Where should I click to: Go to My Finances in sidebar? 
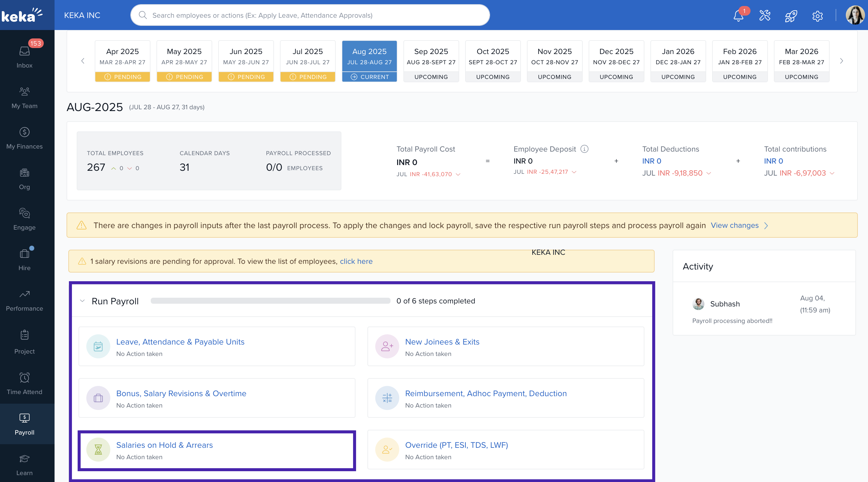[x=24, y=138]
